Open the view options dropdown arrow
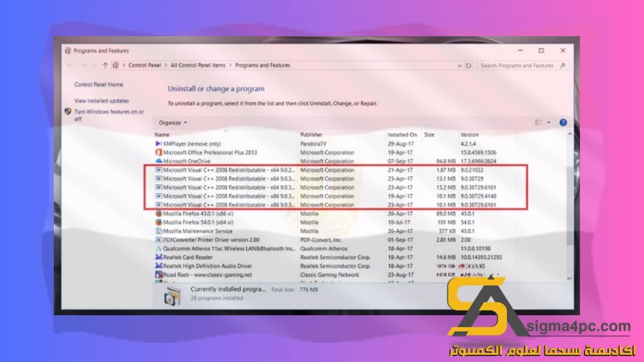Viewport: 644px width, 362px height. pos(549,122)
